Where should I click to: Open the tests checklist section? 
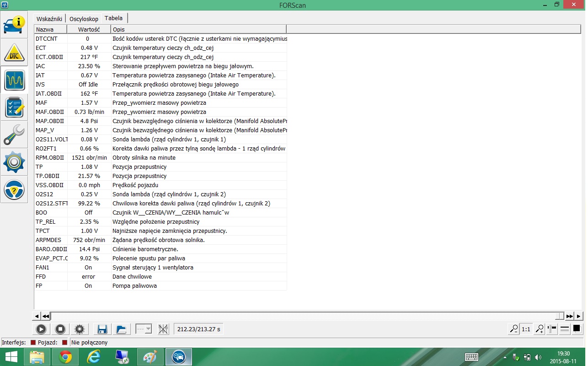[14, 108]
